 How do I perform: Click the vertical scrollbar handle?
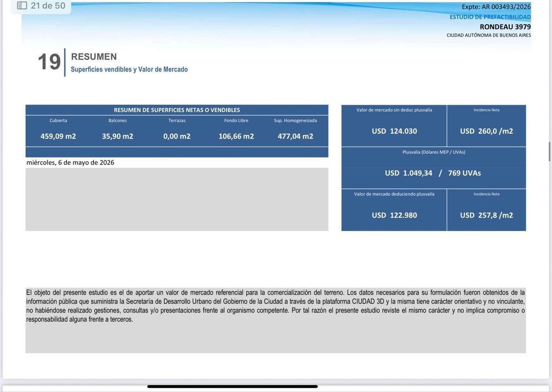click(550, 152)
